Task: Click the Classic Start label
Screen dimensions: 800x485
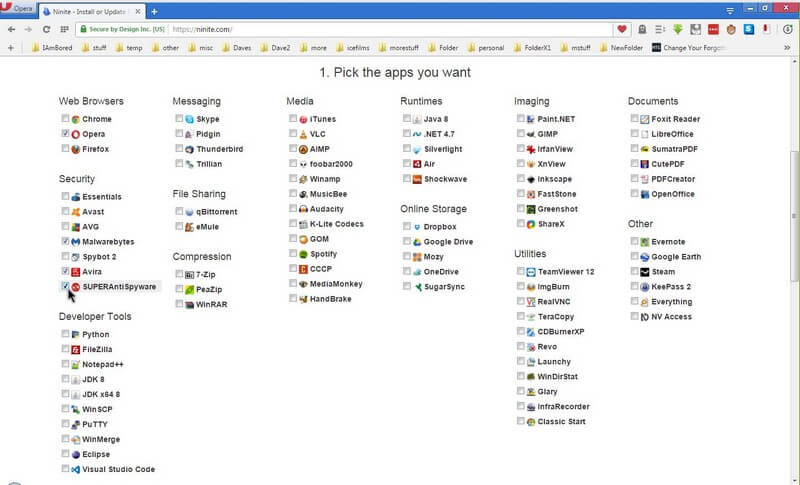Action: [x=561, y=422]
